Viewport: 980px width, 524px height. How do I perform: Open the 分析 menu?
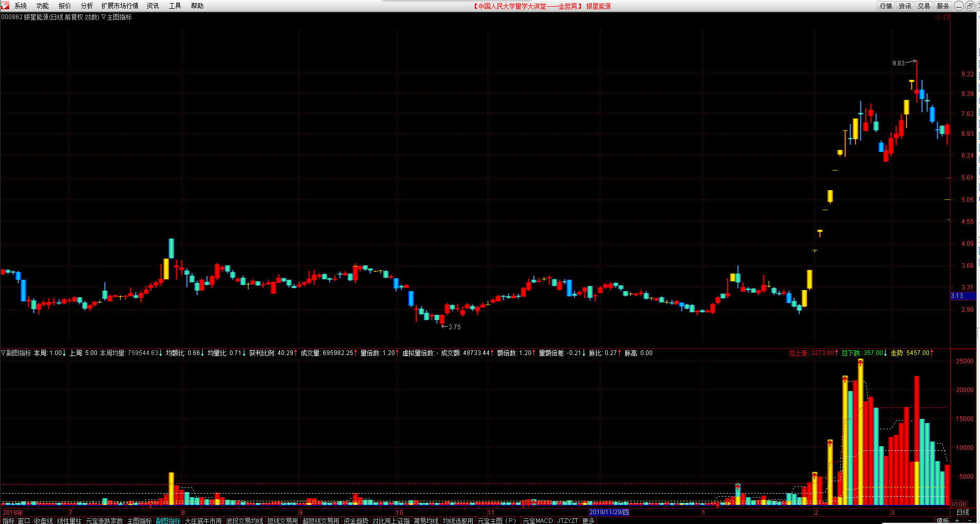[87, 6]
